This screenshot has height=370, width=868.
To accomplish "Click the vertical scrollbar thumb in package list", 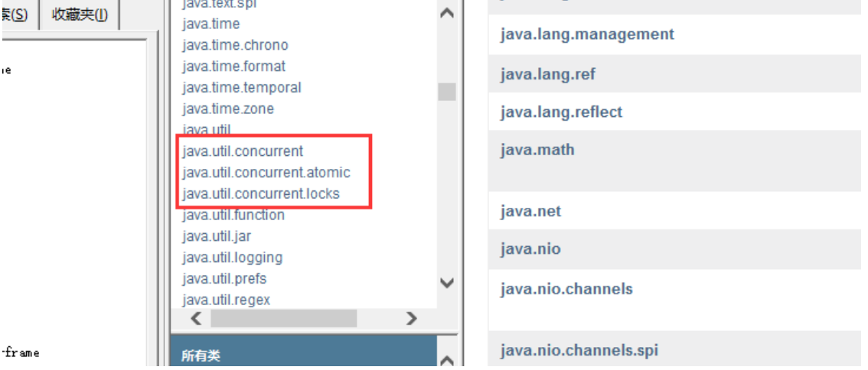I will 447,92.
